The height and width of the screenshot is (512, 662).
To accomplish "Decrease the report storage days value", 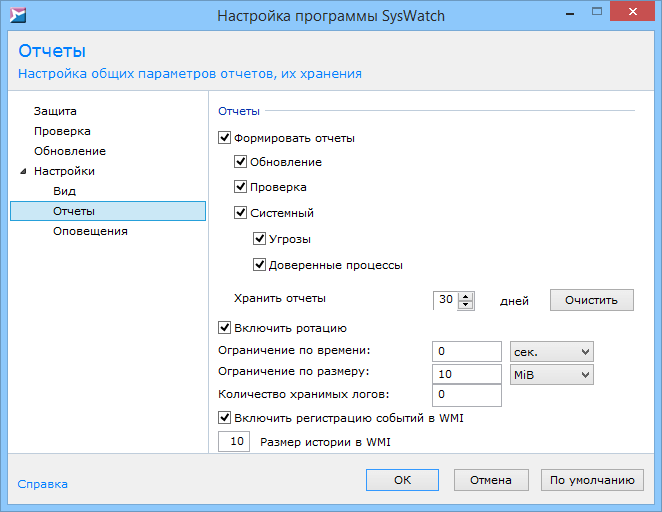I will pyautogui.click(x=465, y=305).
